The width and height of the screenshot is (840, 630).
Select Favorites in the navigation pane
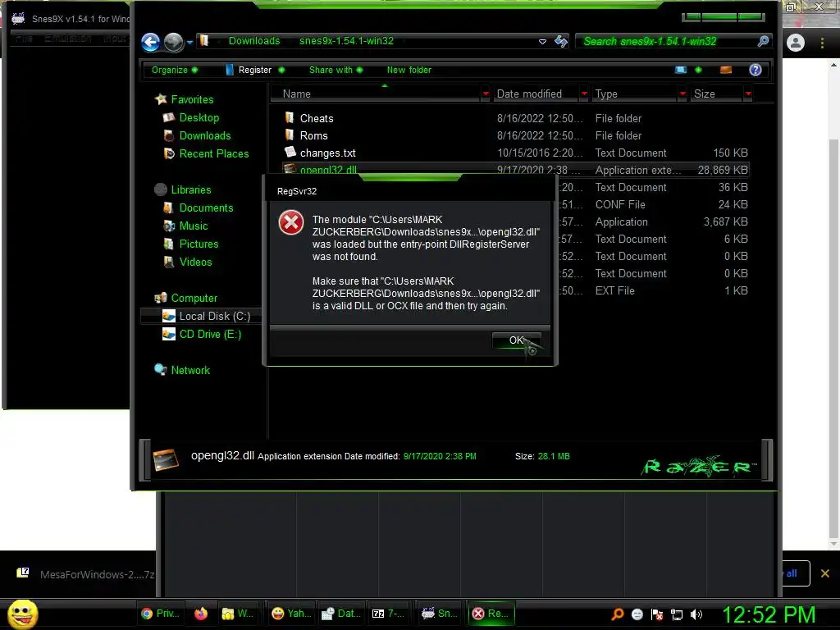click(x=192, y=99)
